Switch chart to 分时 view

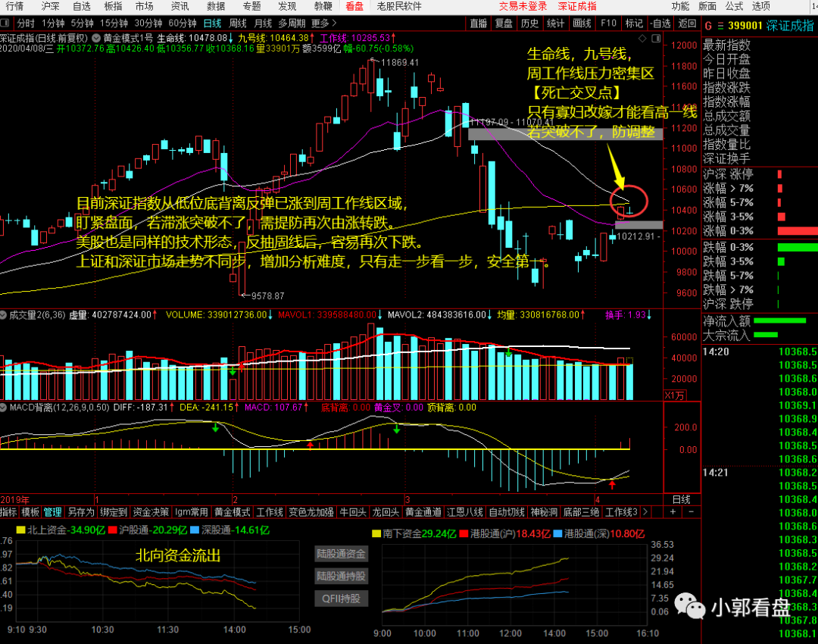coord(26,23)
